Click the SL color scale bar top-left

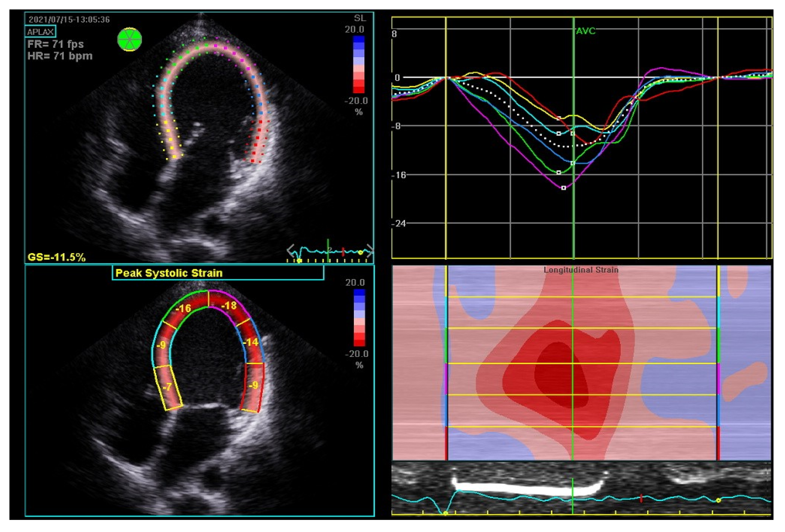359,64
